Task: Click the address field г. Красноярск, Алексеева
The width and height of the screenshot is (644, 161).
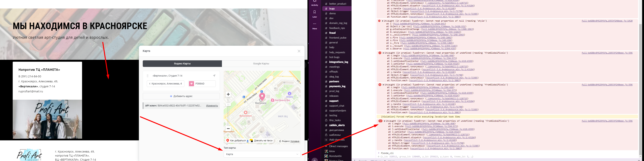Action: [x=165, y=84]
